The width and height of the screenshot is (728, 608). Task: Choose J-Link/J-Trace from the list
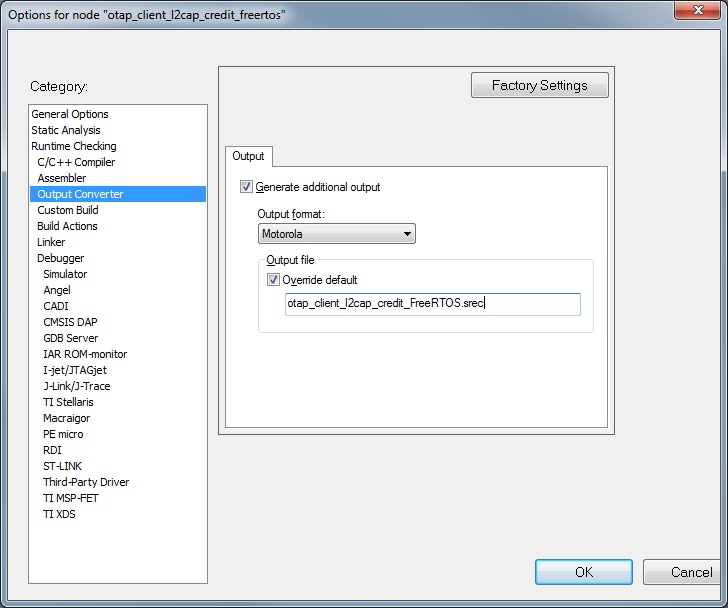click(77, 386)
